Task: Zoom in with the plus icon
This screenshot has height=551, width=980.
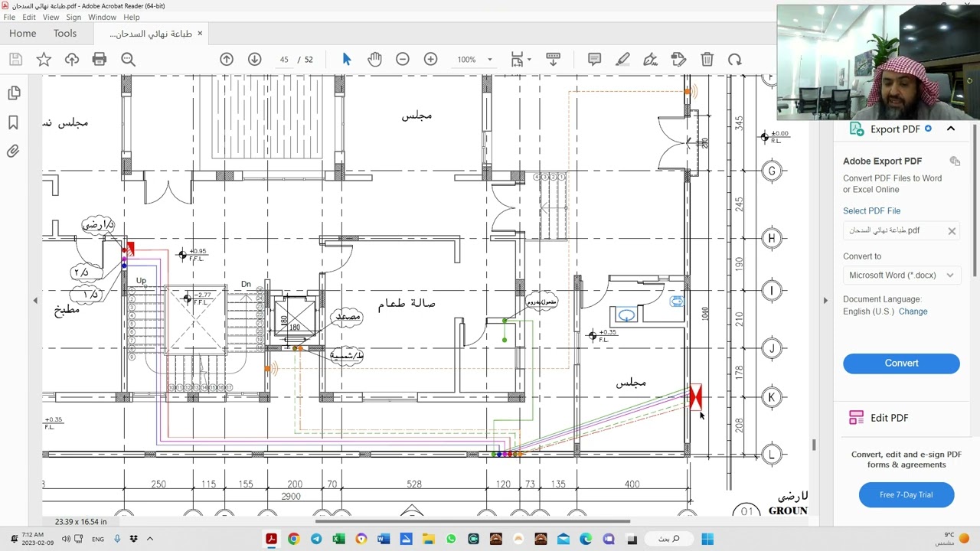Action: (x=430, y=60)
